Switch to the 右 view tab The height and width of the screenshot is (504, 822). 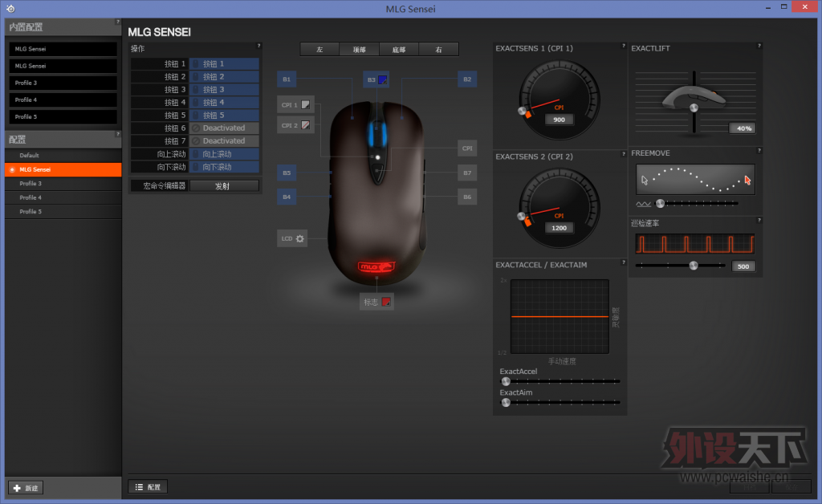439,49
